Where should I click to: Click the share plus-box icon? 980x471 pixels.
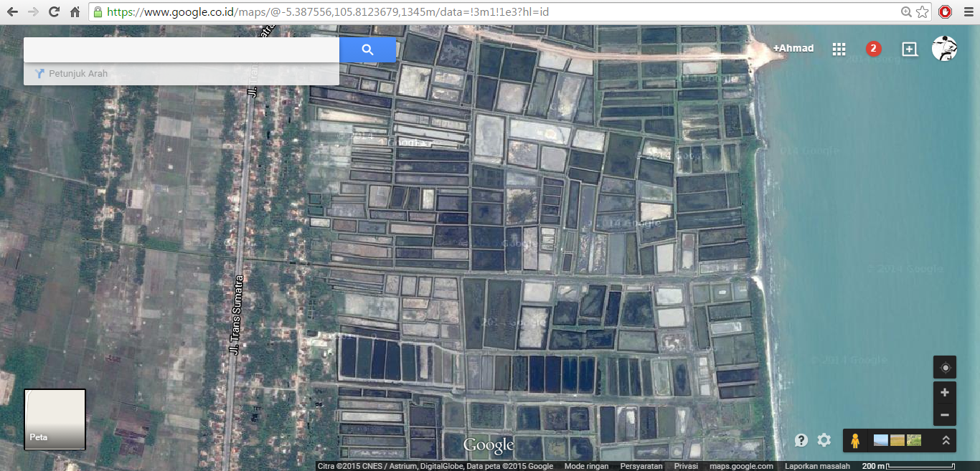pyautogui.click(x=909, y=49)
